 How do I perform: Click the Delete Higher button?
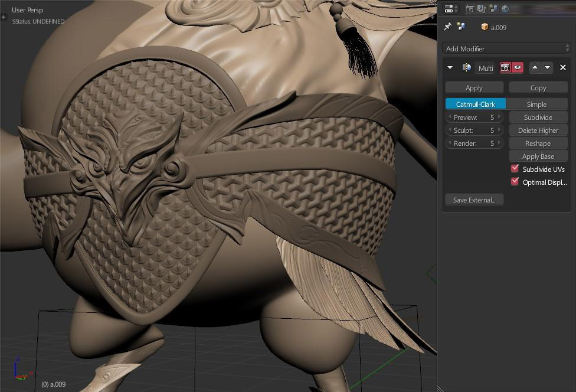tap(538, 130)
